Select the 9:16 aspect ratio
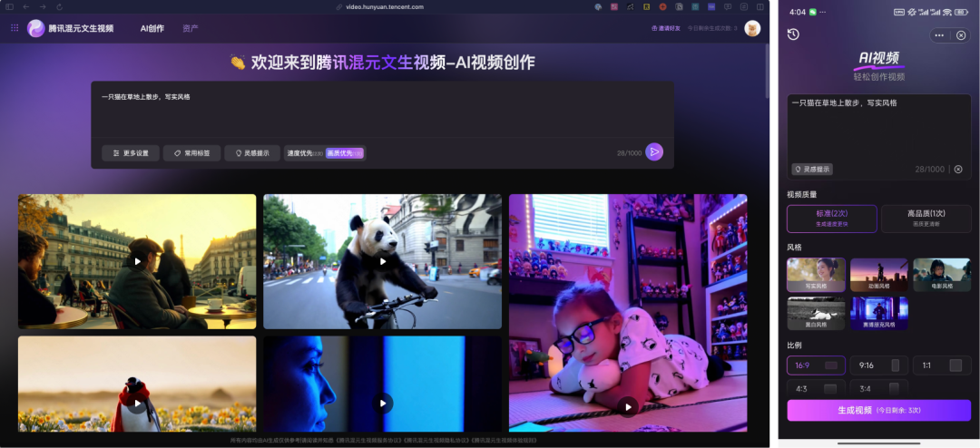980x448 pixels. pos(877,365)
